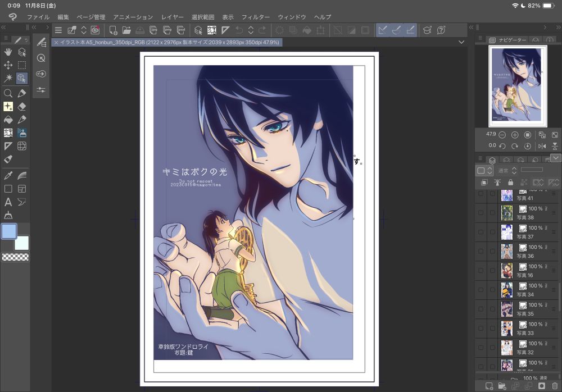Pick the sub drawing color pale swatch
Image resolution: width=562 pixels, height=392 pixels.
21,243
